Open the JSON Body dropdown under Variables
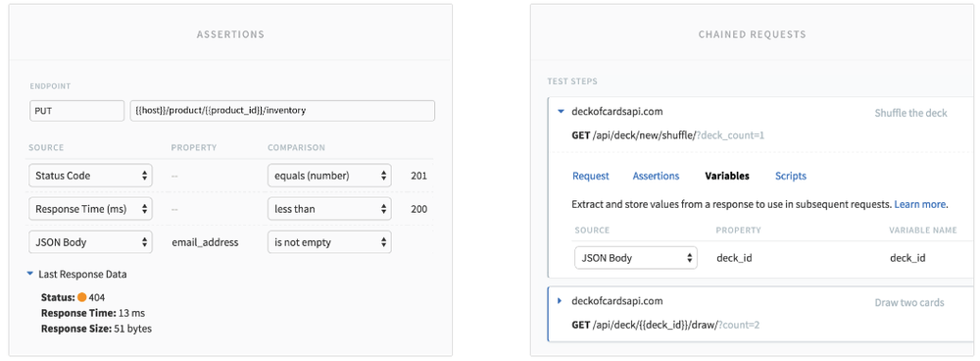The height and width of the screenshot is (361, 980). click(x=636, y=258)
